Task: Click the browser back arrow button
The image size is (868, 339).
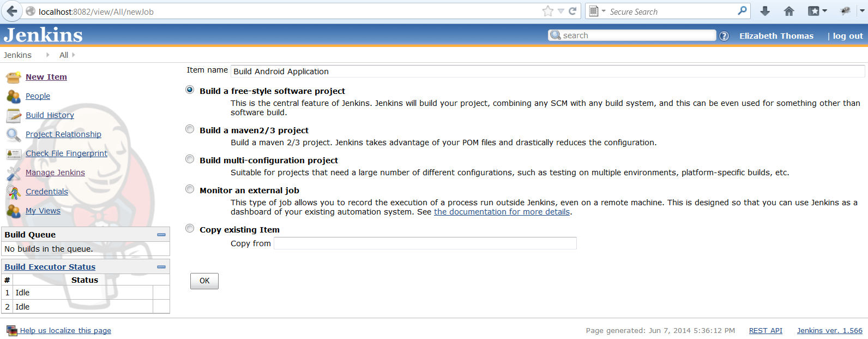Action: pos(12,11)
